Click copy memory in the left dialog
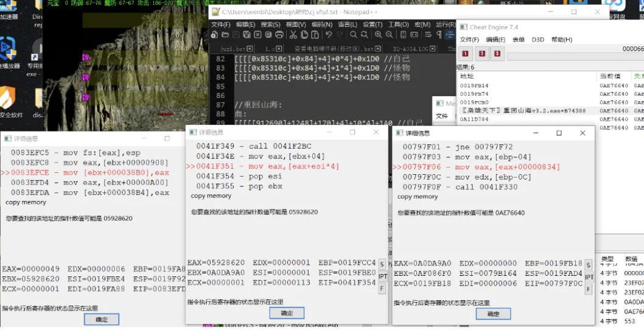This screenshot has height=330, width=644. pos(26,202)
